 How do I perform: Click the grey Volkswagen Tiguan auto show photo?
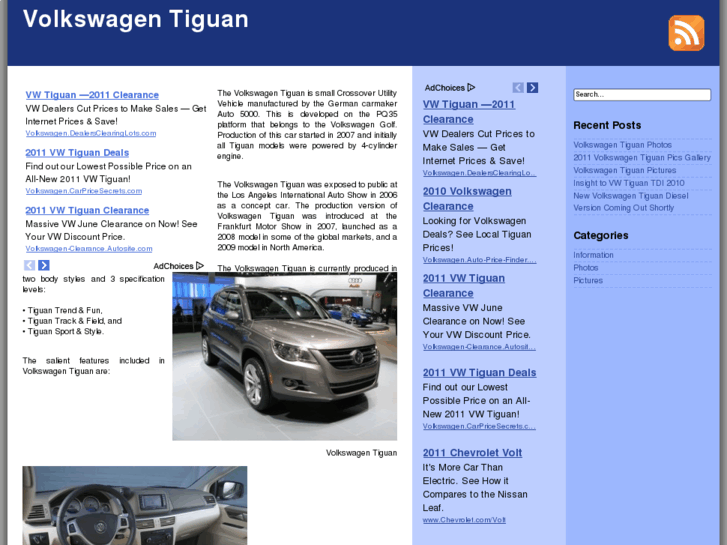pyautogui.click(x=285, y=356)
